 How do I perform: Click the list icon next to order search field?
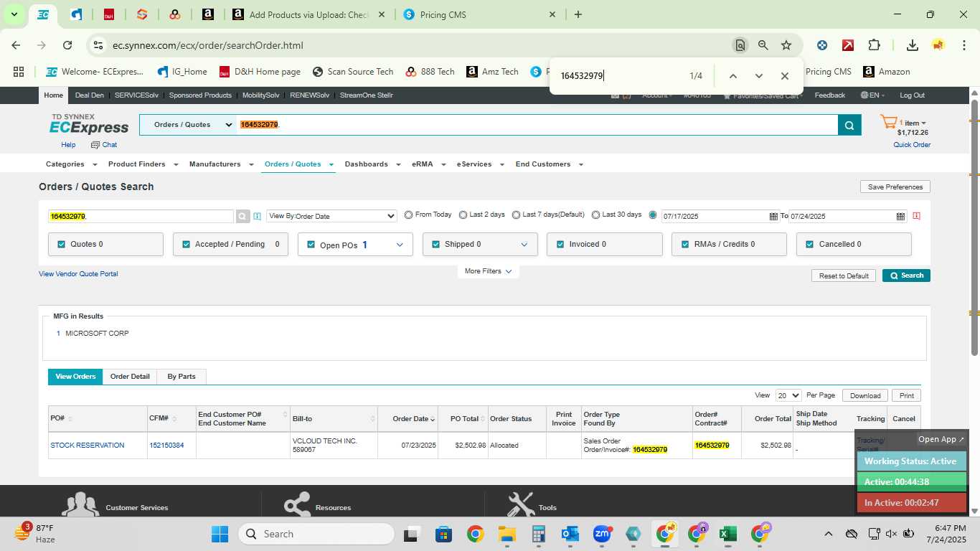coord(258,216)
